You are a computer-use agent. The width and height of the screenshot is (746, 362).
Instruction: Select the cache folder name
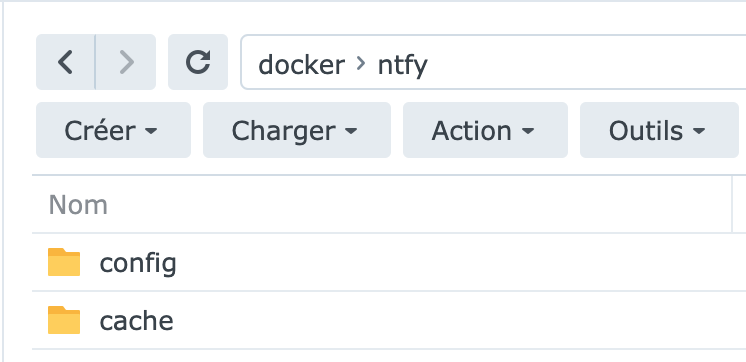pos(137,321)
